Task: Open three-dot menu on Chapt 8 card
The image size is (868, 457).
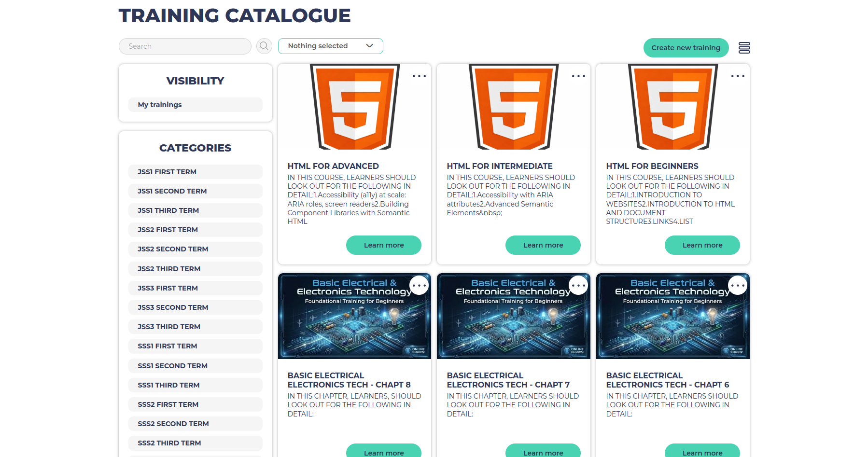Action: pos(419,286)
